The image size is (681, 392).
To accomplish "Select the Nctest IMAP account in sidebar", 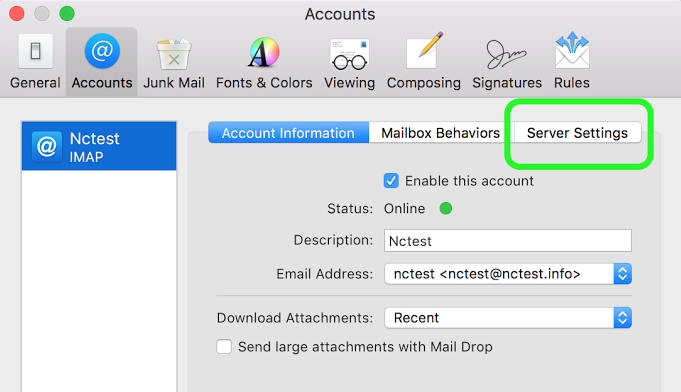I will point(99,146).
